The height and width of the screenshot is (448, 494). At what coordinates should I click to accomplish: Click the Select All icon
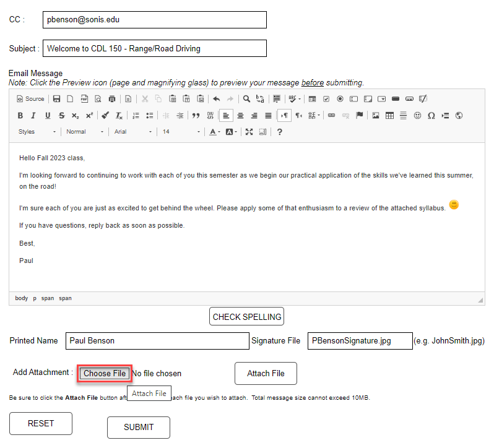click(277, 99)
